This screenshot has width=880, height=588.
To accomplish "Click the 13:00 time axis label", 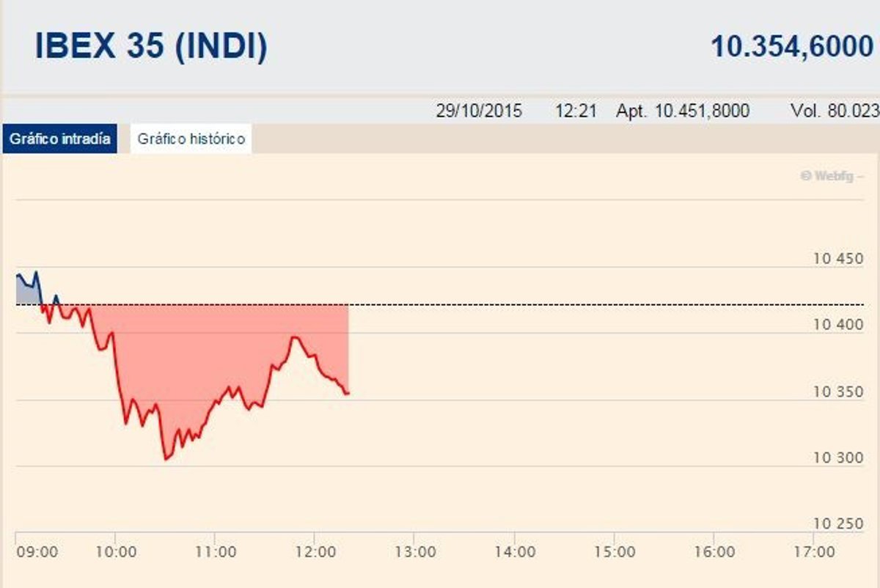I will 414,551.
